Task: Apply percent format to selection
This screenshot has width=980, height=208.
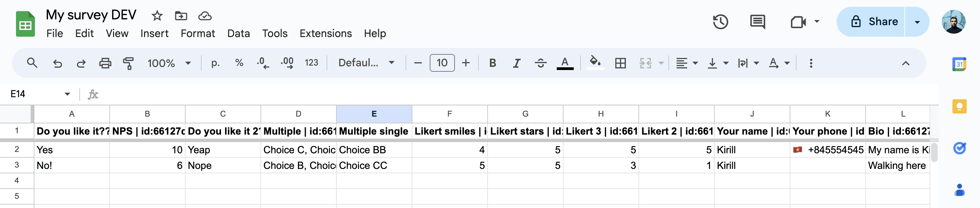Action: [x=239, y=63]
